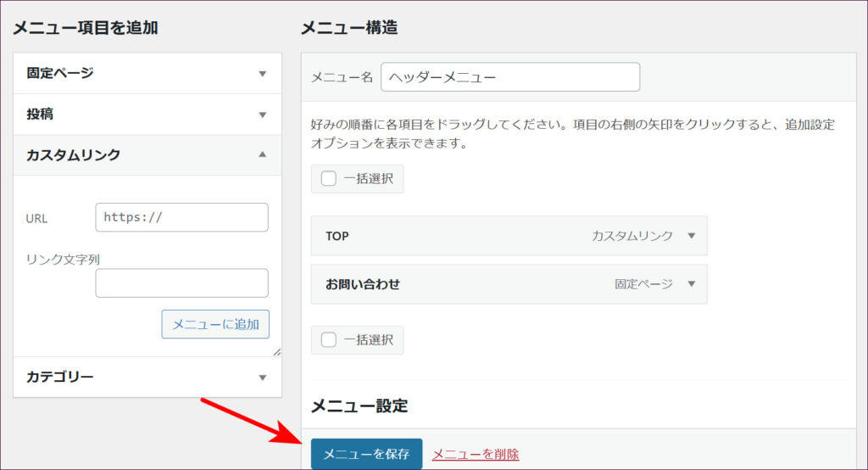The height and width of the screenshot is (470, 868).
Task: Expand the カテゴリー section arrow
Action: [262, 378]
